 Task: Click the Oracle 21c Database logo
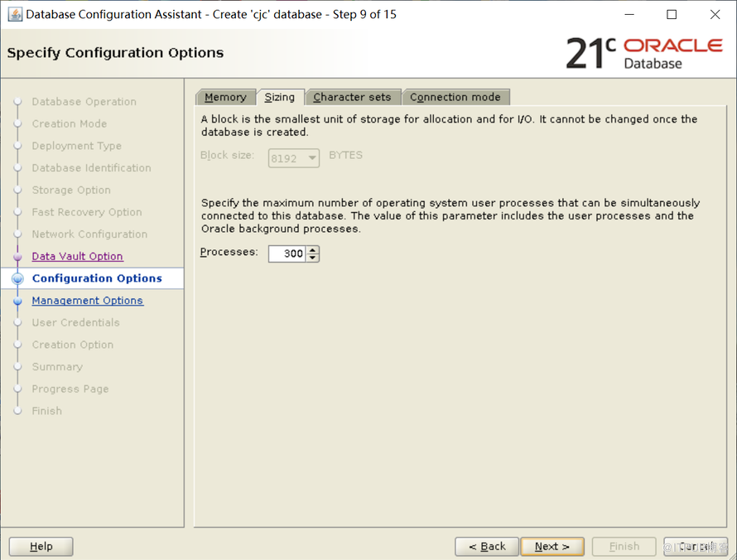pyautogui.click(x=644, y=53)
